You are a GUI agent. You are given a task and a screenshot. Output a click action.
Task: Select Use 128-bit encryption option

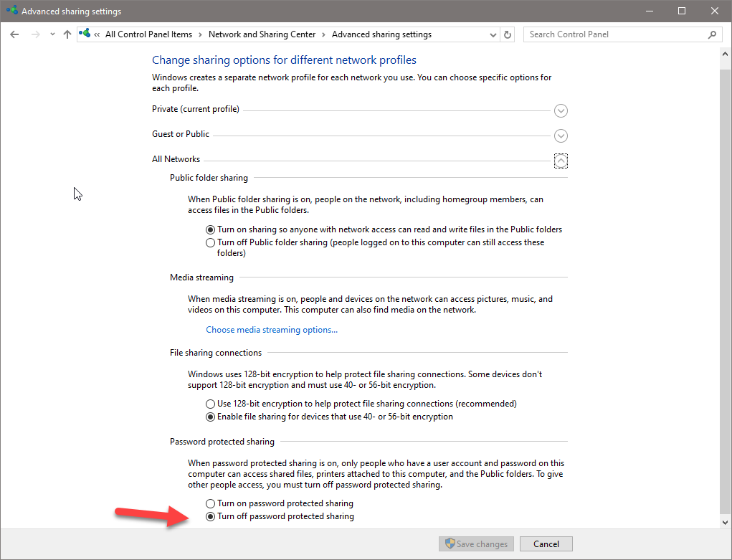click(x=210, y=404)
